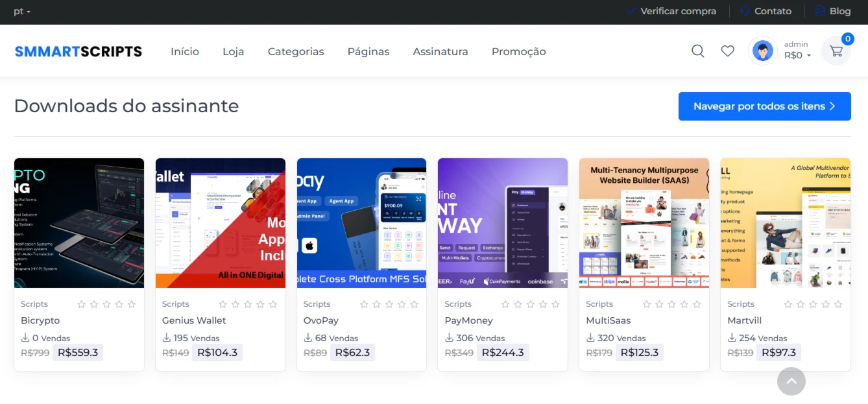Click the download icon under Genius Wallet
This screenshot has height=404, width=868.
(167, 337)
